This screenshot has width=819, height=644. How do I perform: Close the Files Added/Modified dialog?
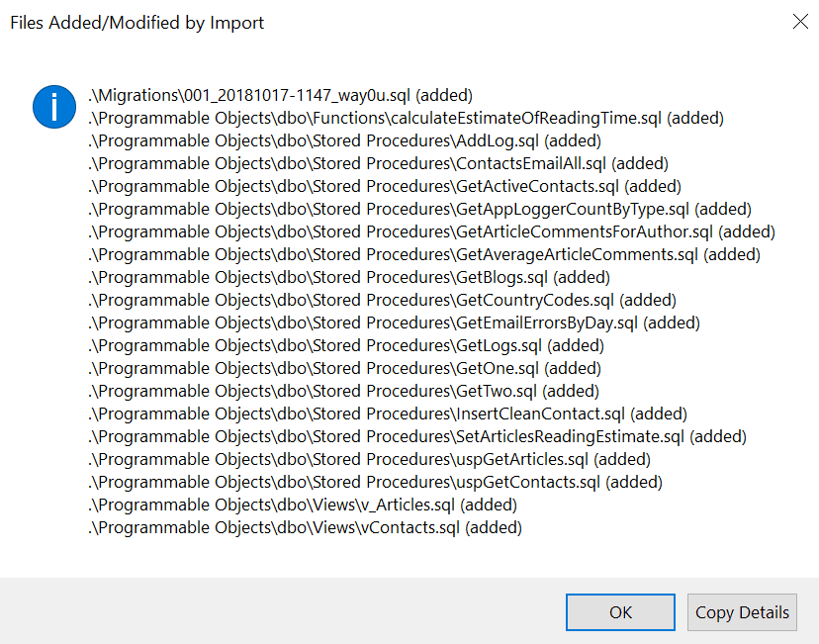800,22
